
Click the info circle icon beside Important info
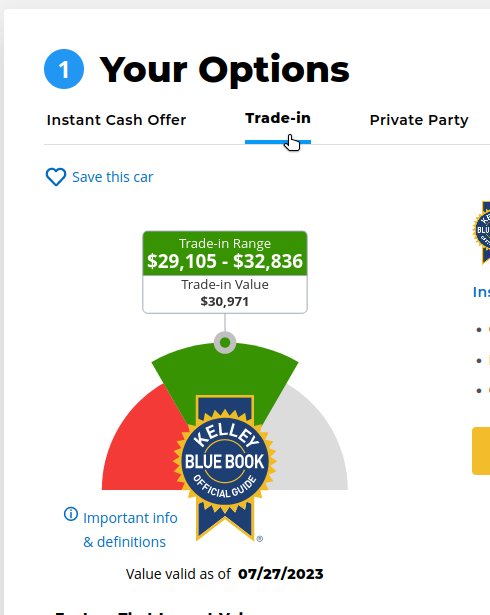tap(71, 513)
